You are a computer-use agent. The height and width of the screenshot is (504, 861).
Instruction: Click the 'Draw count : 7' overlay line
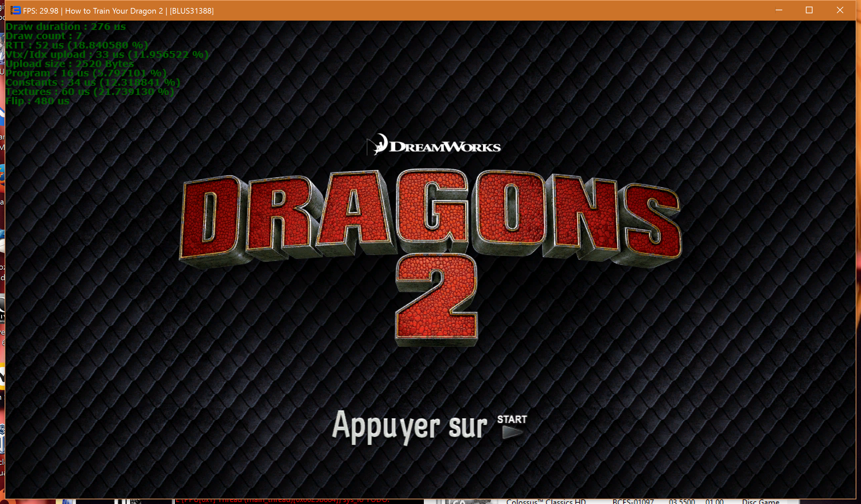click(x=44, y=36)
